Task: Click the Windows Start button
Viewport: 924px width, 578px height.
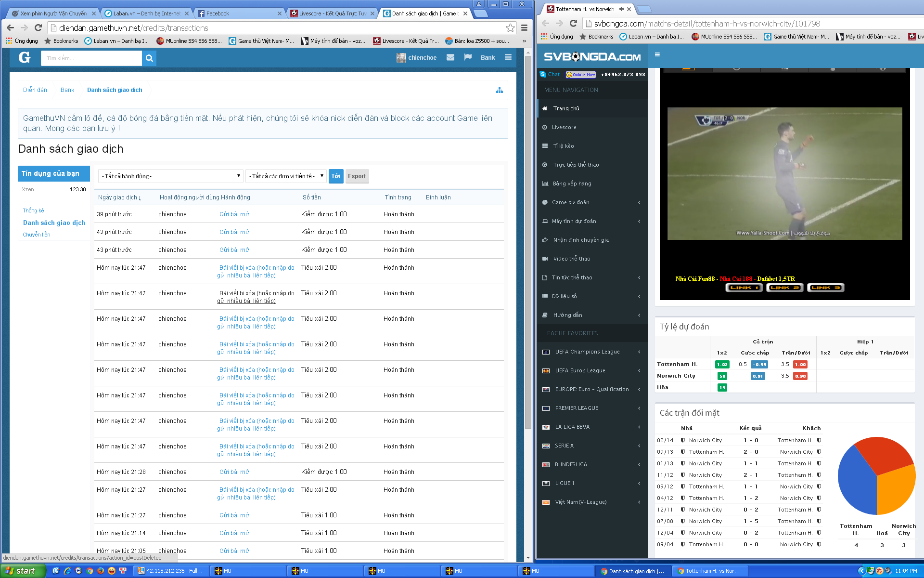Action: point(23,571)
